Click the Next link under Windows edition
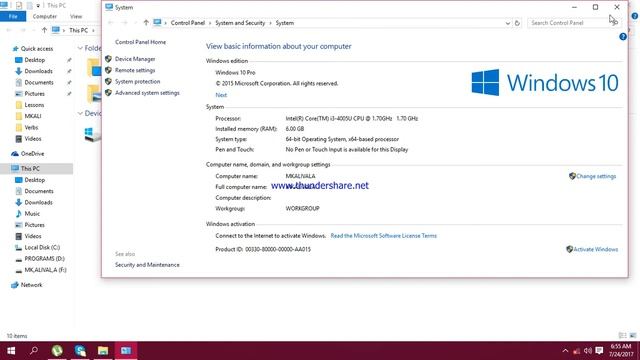640x360 pixels. click(x=221, y=95)
